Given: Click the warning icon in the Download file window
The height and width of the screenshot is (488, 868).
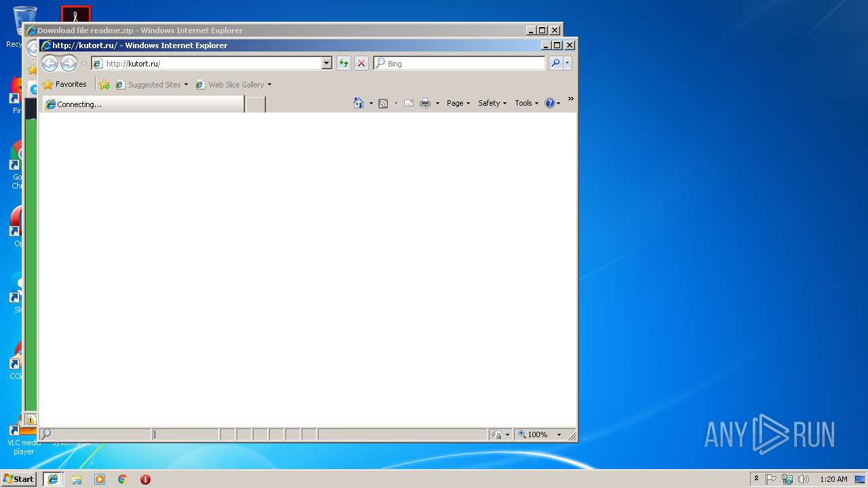Looking at the screenshot, I should coord(31,420).
